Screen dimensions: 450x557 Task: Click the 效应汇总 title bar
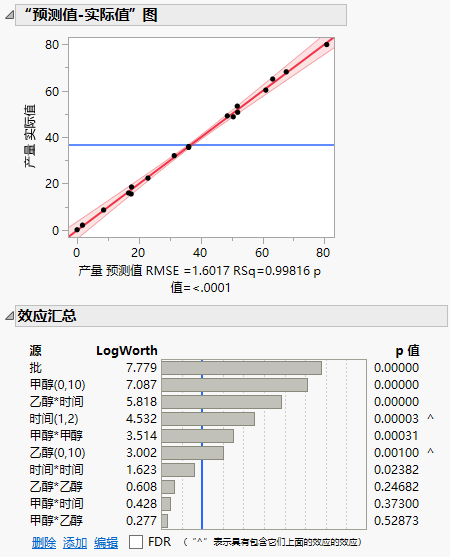pos(231,315)
